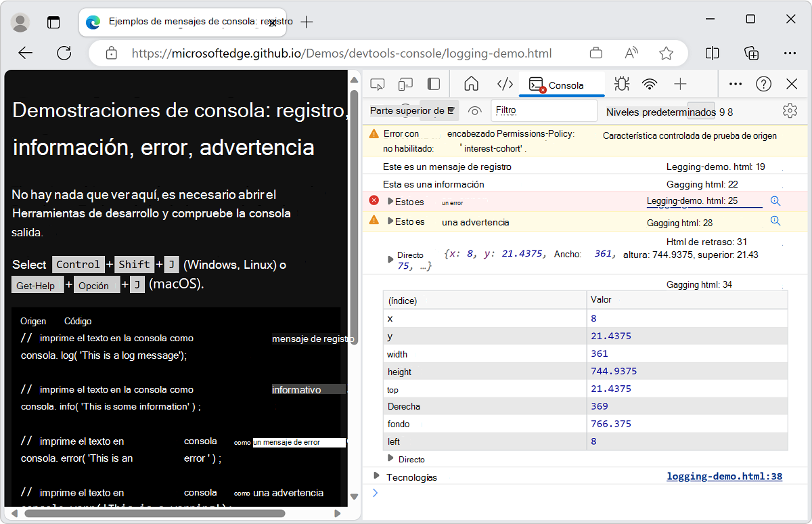
Task: Add more tools with plus icon
Action: point(681,84)
